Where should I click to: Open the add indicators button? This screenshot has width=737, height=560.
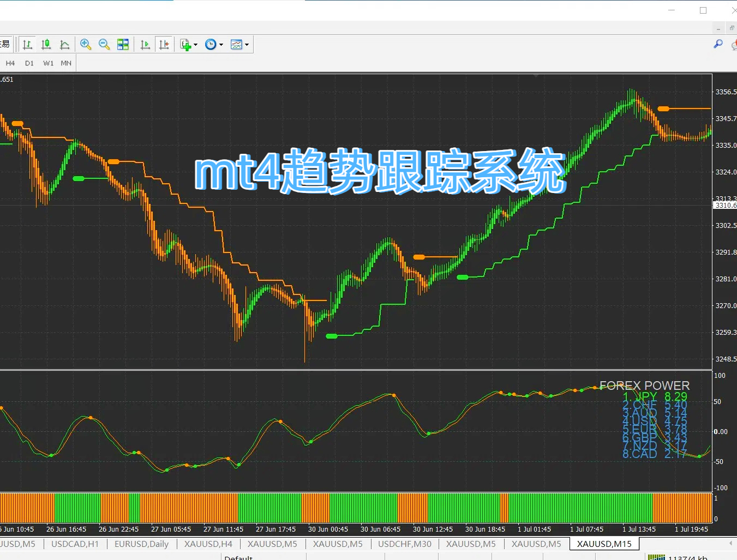185,45
